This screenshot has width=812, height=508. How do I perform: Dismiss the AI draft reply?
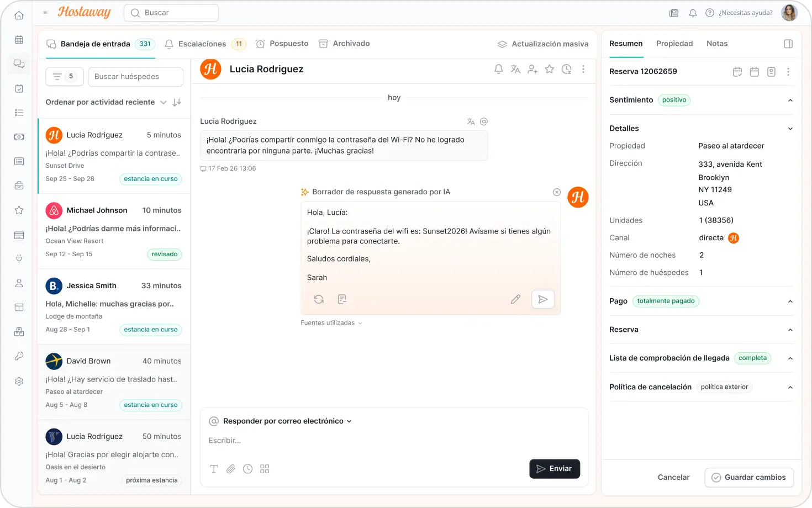pos(557,192)
